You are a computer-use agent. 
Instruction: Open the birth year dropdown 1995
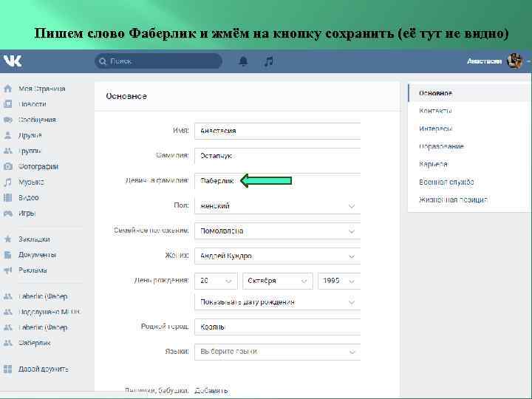(x=339, y=281)
